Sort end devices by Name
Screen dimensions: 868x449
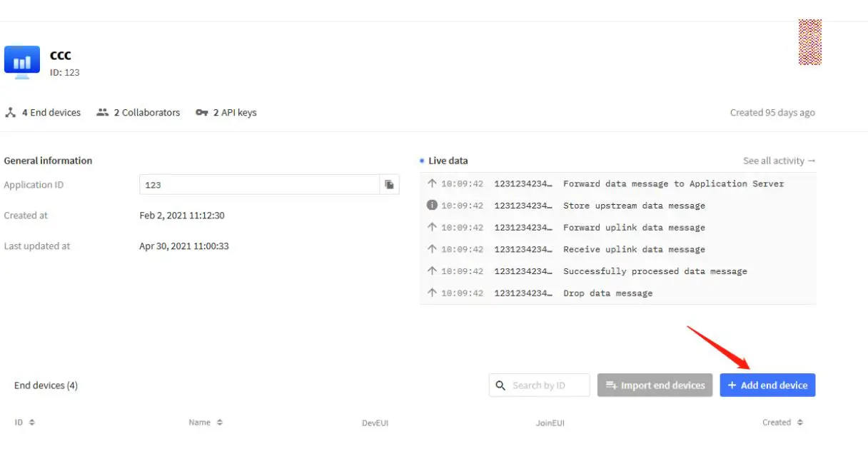point(220,423)
